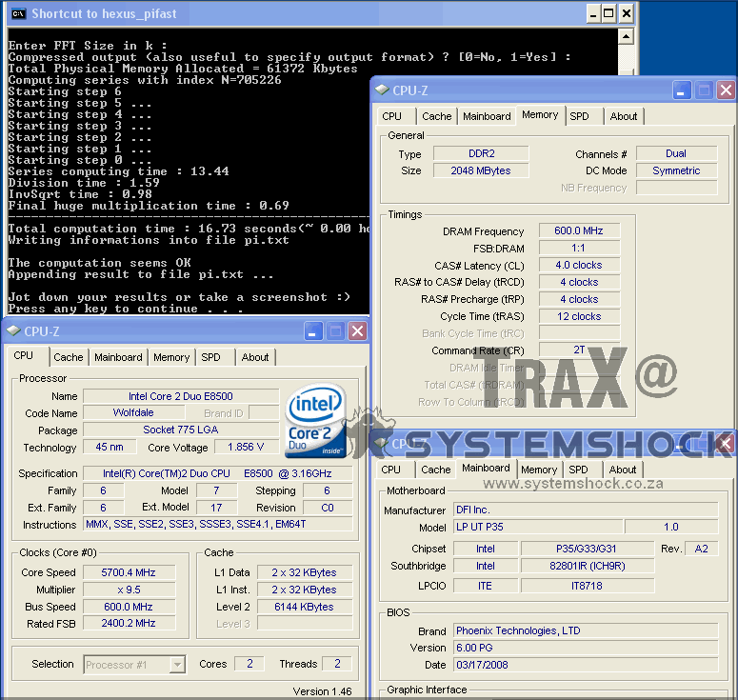Click the CAS# Latency 4.0 clocks value

coord(579,265)
